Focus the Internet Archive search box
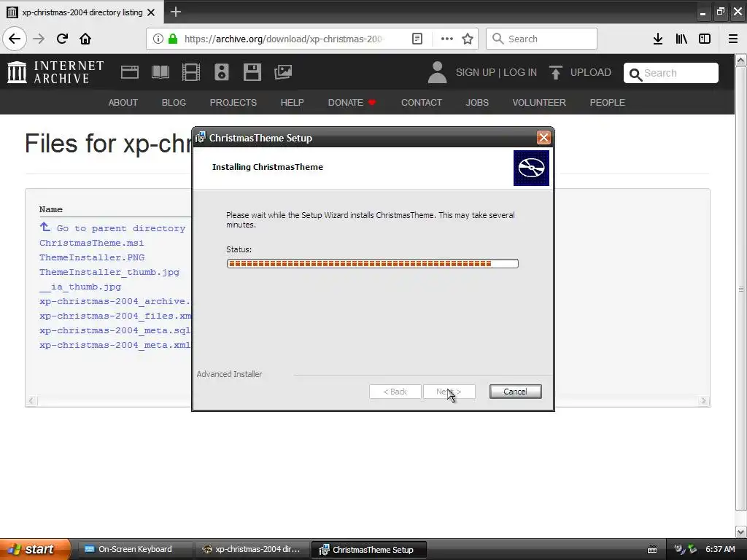Viewport: 747px width, 560px height. [671, 73]
